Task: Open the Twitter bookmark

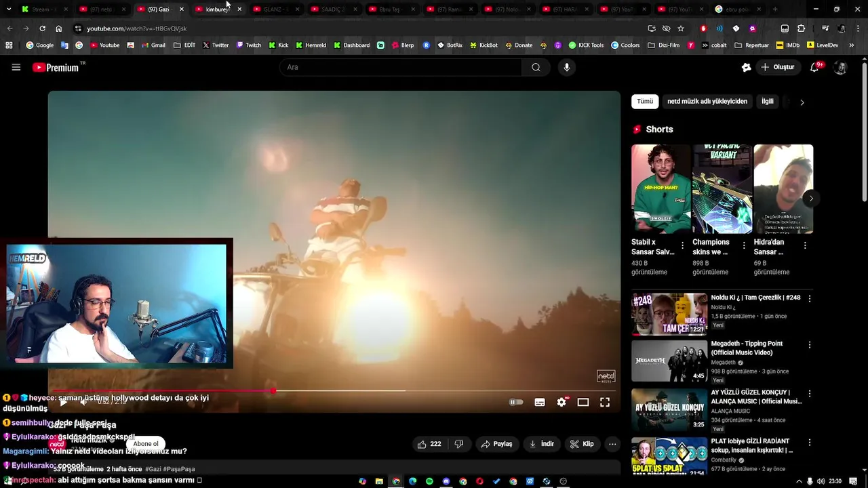Action: [215, 45]
